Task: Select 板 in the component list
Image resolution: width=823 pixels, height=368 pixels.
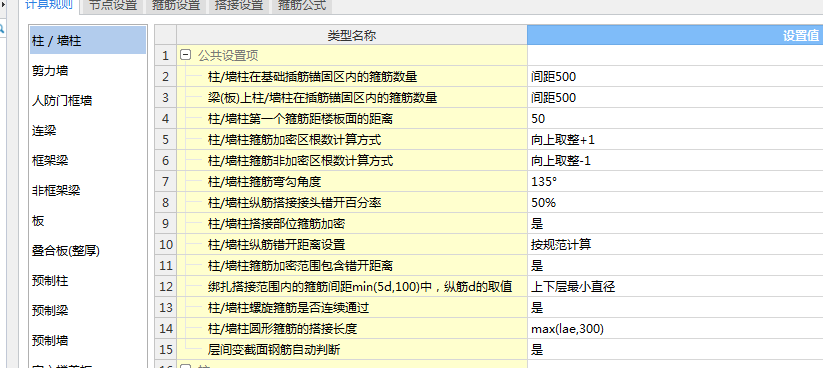Action: (88, 220)
